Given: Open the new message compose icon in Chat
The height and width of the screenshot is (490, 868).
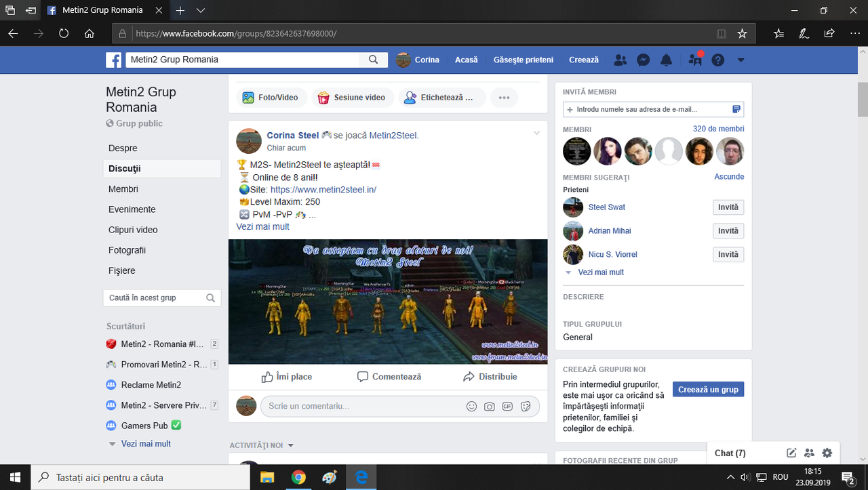Looking at the screenshot, I should (x=791, y=453).
